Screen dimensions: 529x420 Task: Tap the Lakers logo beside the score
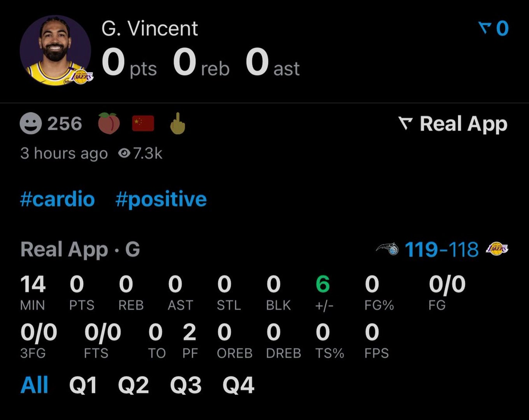click(497, 249)
